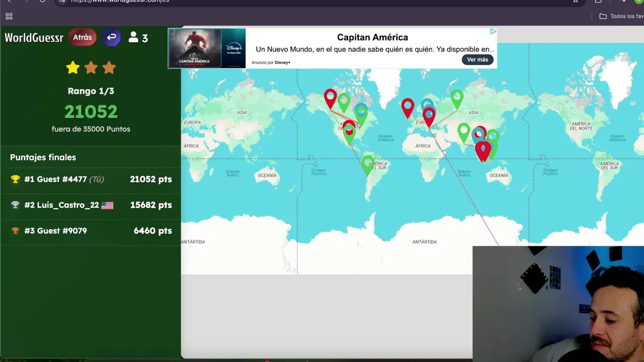
Task: Click the Rango 1/3 label
Action: (x=91, y=91)
